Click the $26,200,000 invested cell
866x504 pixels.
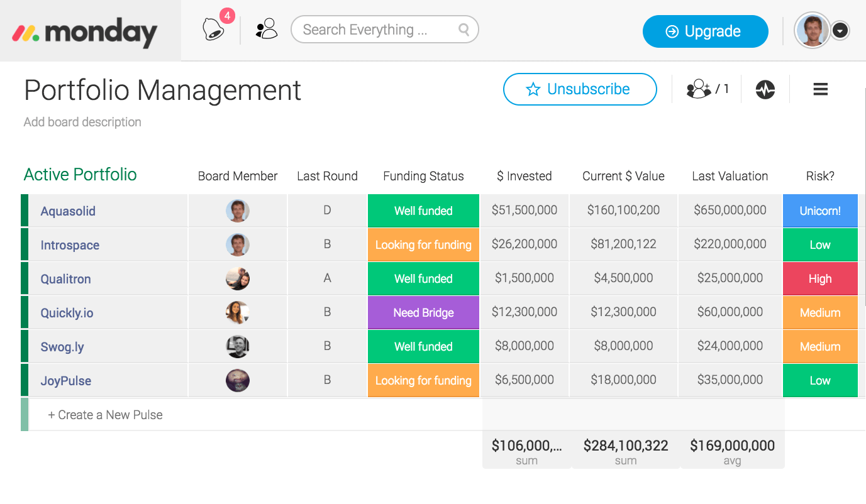coord(525,244)
